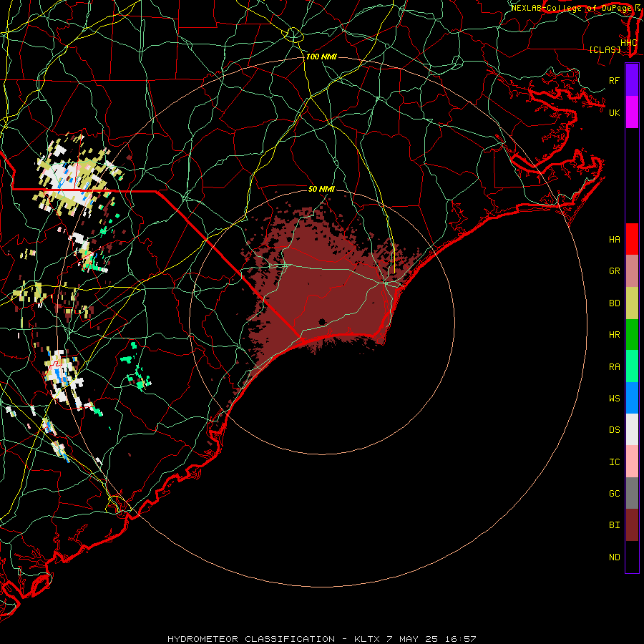Click the UK legend label
Image resolution: width=644 pixels, height=644 pixels.
coord(614,112)
